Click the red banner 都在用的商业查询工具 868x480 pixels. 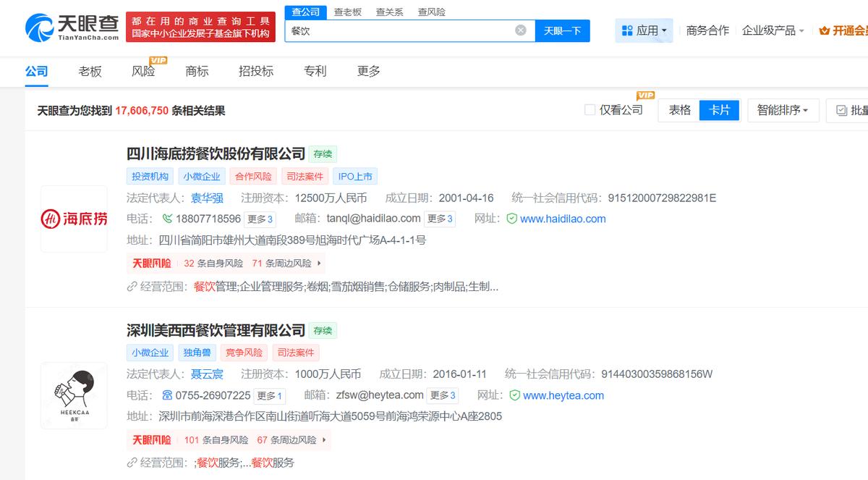pyautogui.click(x=200, y=28)
